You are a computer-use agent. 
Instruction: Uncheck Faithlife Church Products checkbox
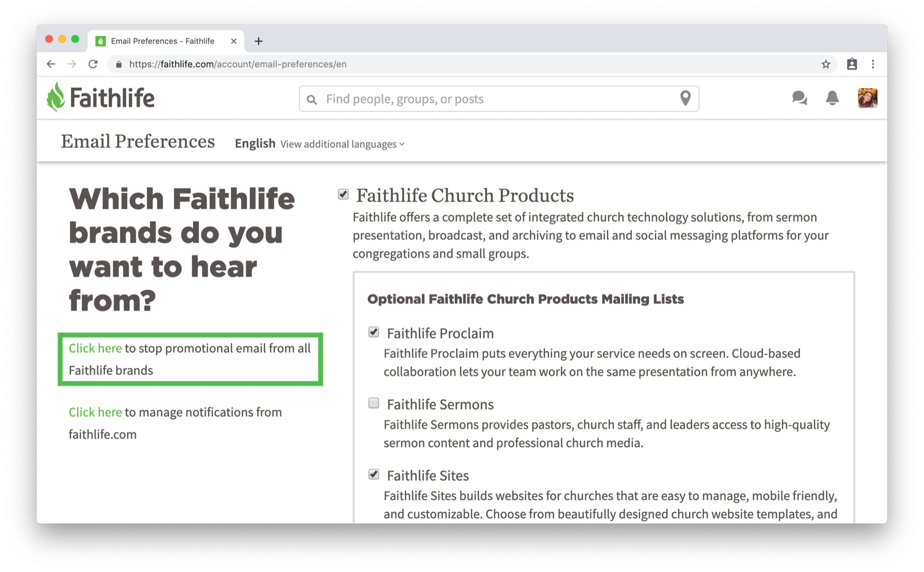coord(343,194)
